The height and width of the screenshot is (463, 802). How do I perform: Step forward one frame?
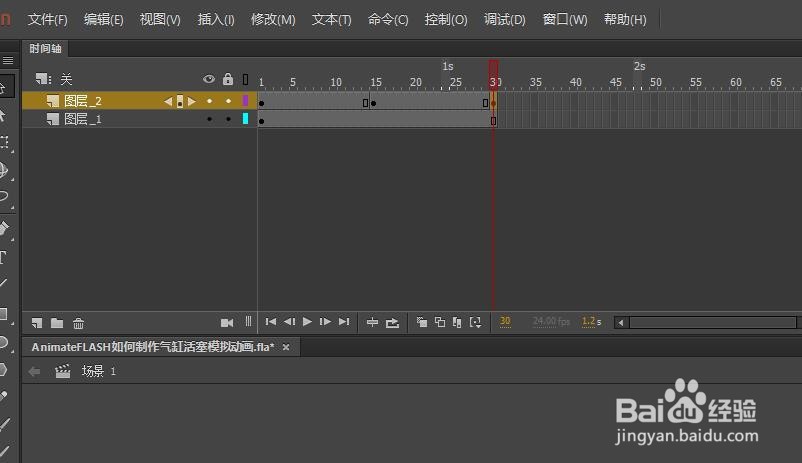[325, 322]
